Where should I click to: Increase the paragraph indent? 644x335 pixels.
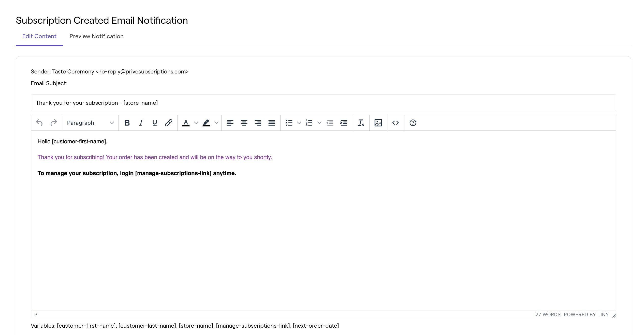[x=343, y=123]
